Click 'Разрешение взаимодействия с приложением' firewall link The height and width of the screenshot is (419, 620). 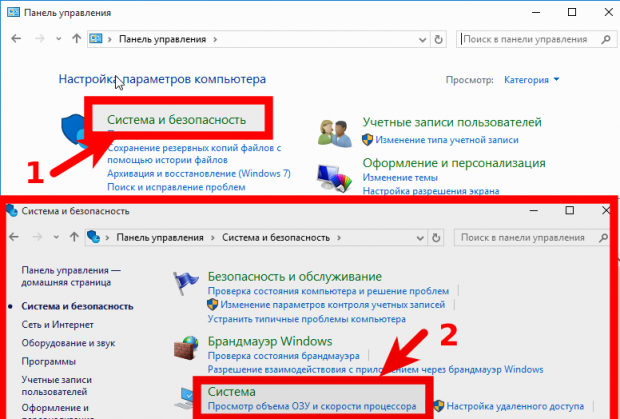pyautogui.click(x=375, y=370)
